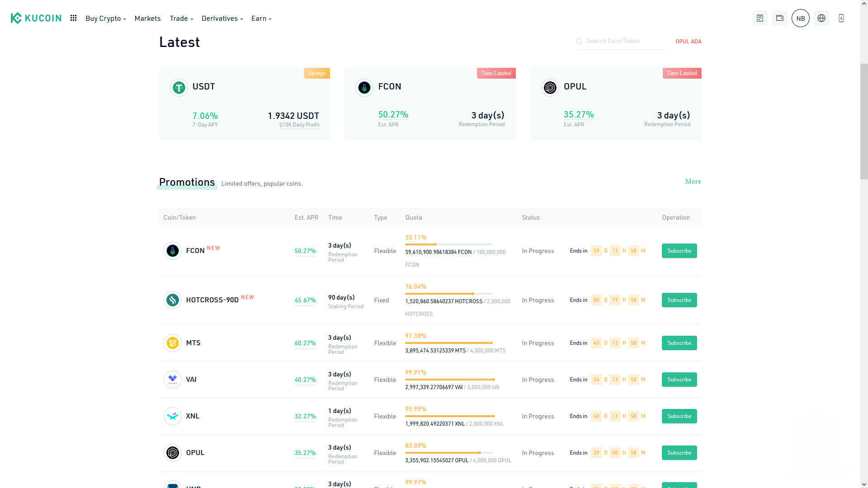Click the $10K Daily Profit label
The width and height of the screenshot is (868, 488).
pos(299,125)
